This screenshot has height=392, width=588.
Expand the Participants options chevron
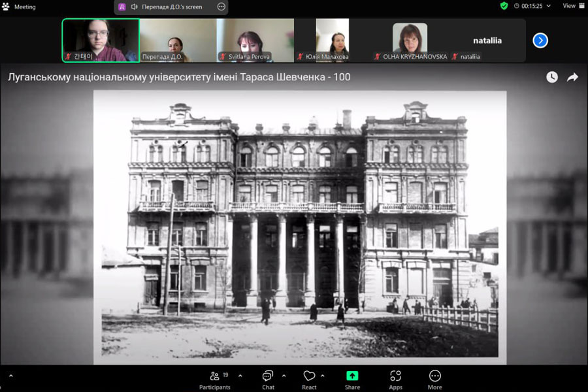240,376
